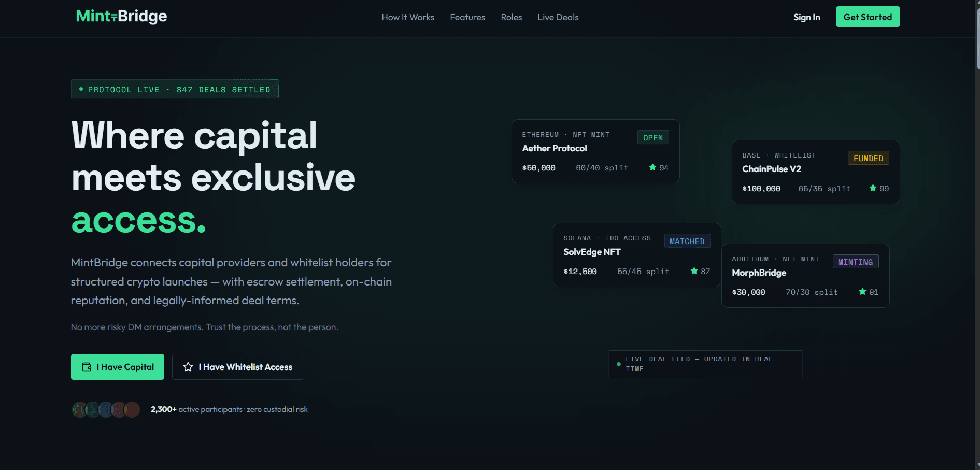The height and width of the screenshot is (470, 980).
Task: Click the green live dot in Protocol Live badge
Action: 80,89
